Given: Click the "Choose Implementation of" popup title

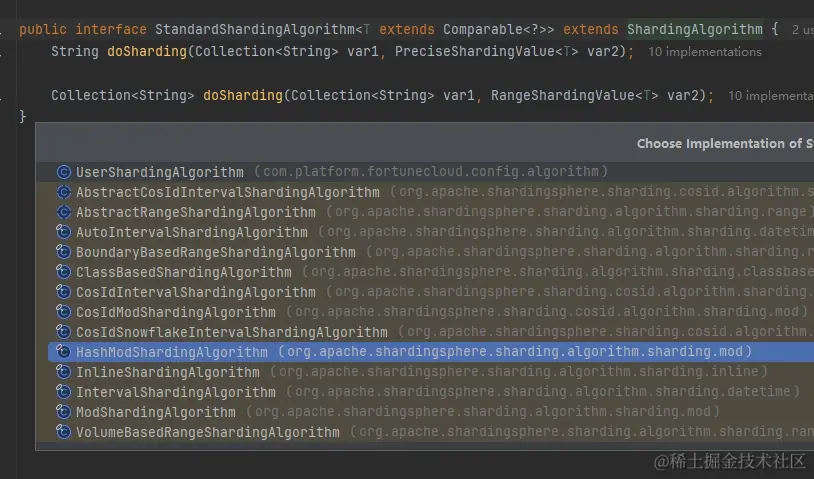Looking at the screenshot, I should 725,143.
